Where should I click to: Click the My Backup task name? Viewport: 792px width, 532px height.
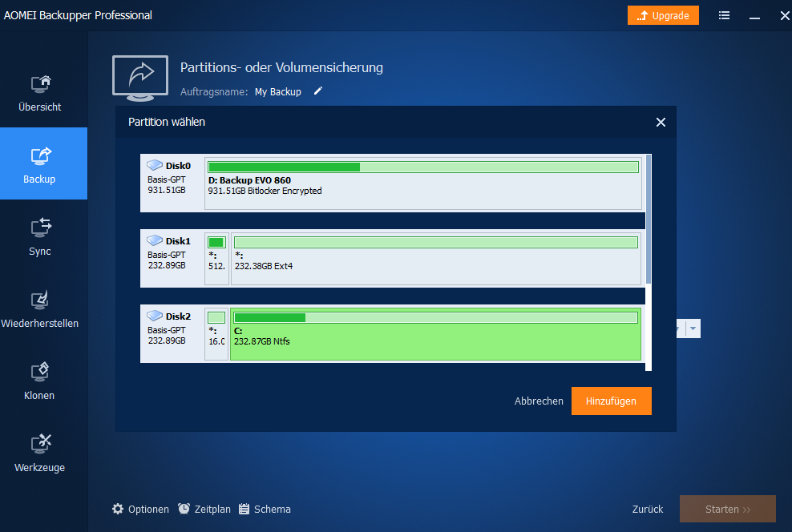point(278,92)
